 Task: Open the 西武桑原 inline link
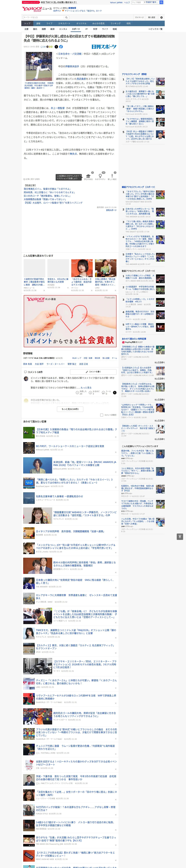[82, 79]
